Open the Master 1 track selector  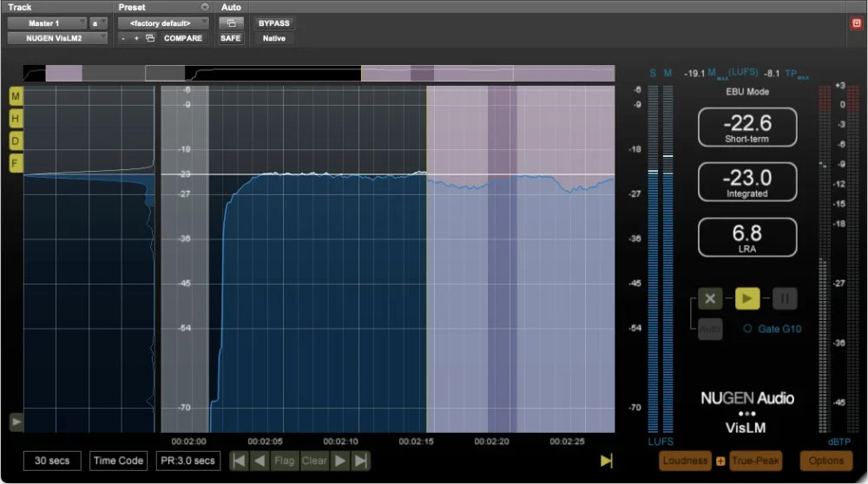click(47, 23)
